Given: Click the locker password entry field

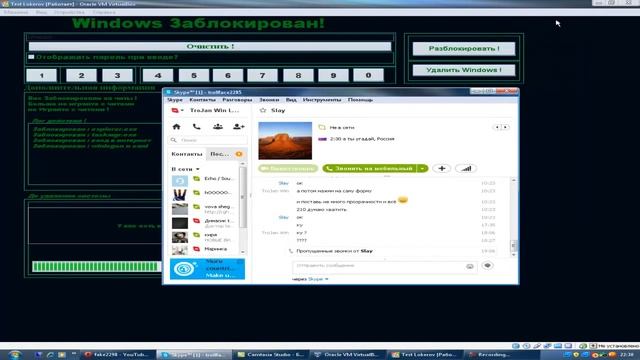Looking at the screenshot, I should click(210, 38).
